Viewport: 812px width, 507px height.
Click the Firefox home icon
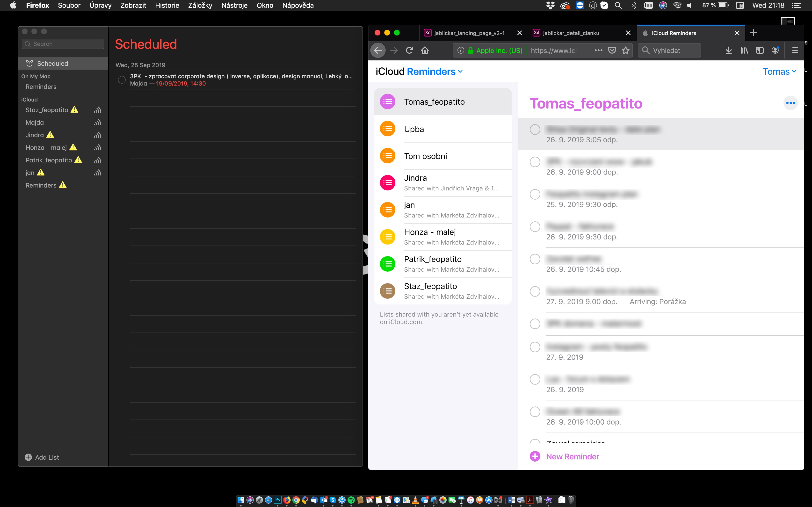tap(425, 50)
